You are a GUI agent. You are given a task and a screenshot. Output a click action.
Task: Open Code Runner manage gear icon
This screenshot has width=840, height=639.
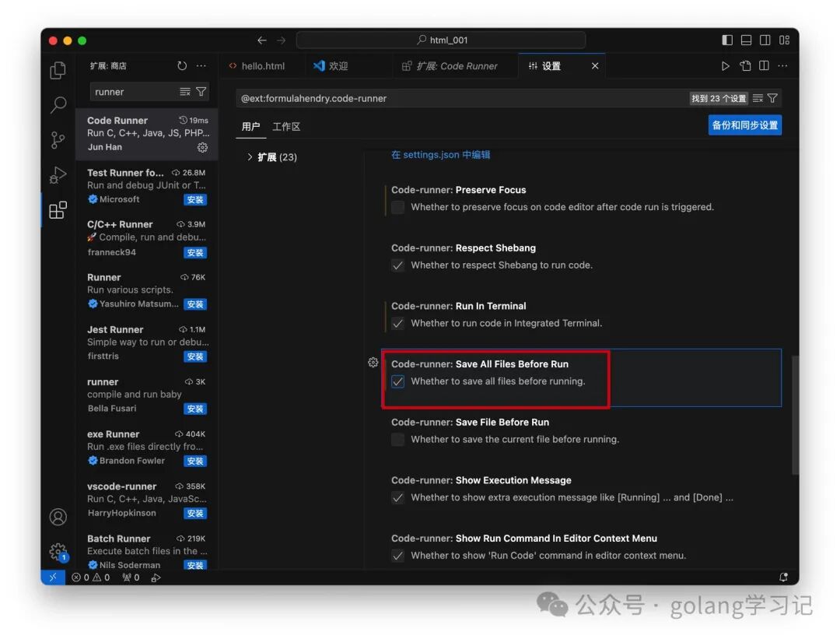pyautogui.click(x=202, y=147)
